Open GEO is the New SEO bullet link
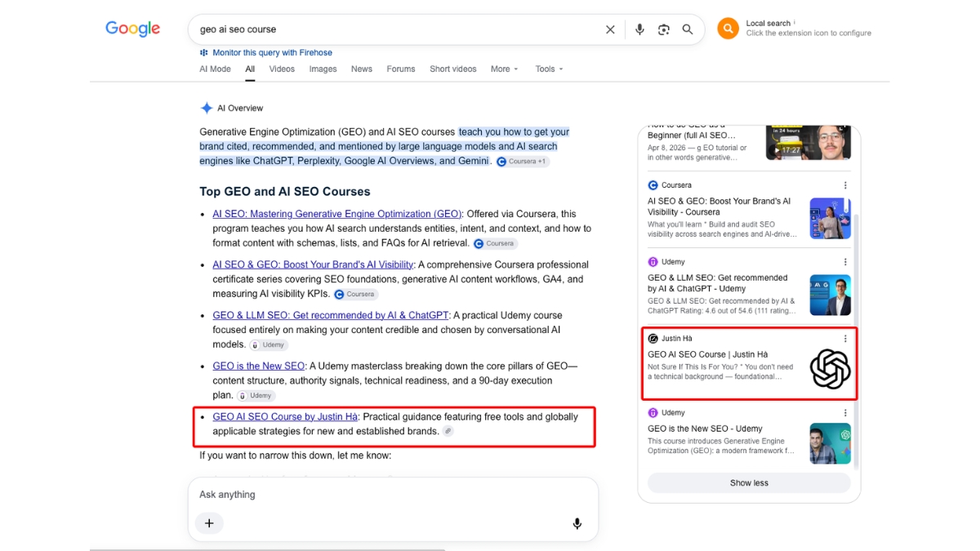 [x=258, y=366]
